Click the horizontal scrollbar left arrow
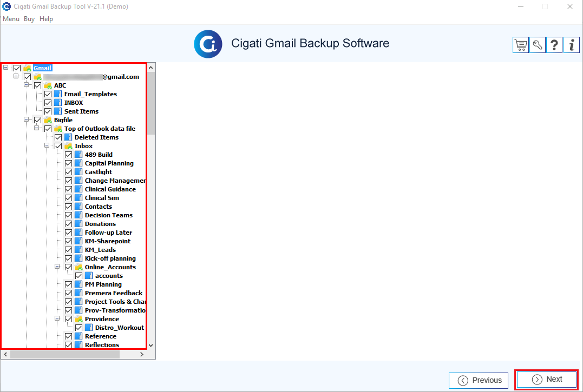The image size is (583, 392). [5, 355]
